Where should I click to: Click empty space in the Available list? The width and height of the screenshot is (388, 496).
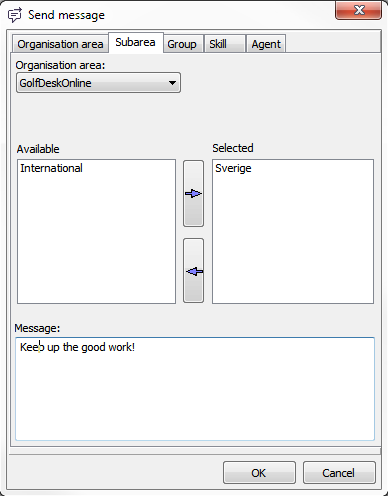tap(97, 240)
